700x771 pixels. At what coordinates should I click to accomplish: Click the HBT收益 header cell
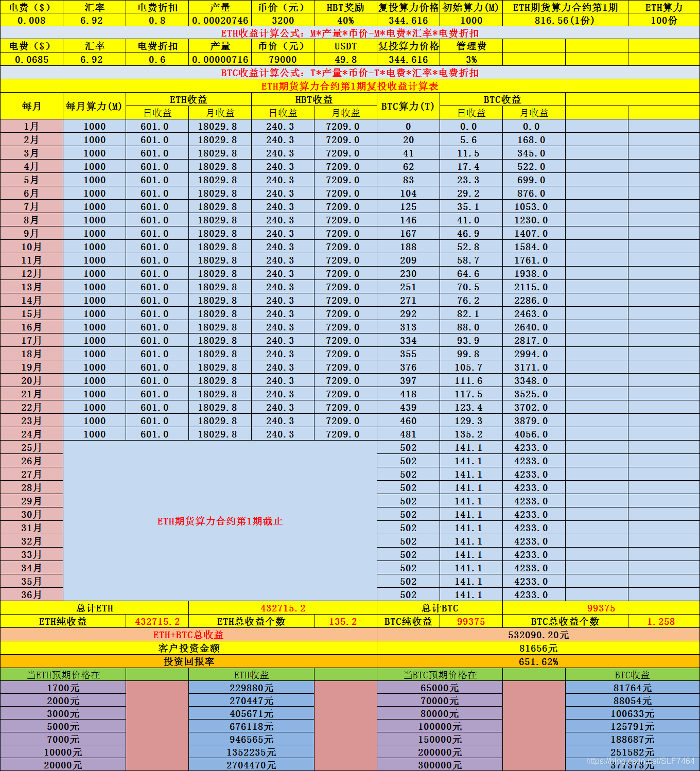(x=314, y=99)
